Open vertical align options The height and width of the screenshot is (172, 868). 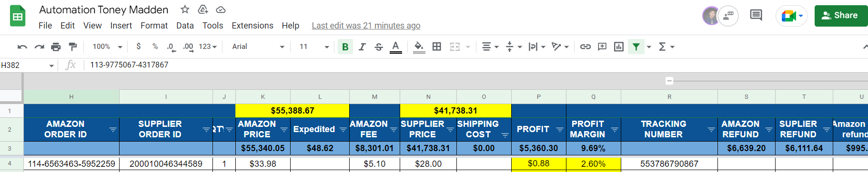pos(513,47)
